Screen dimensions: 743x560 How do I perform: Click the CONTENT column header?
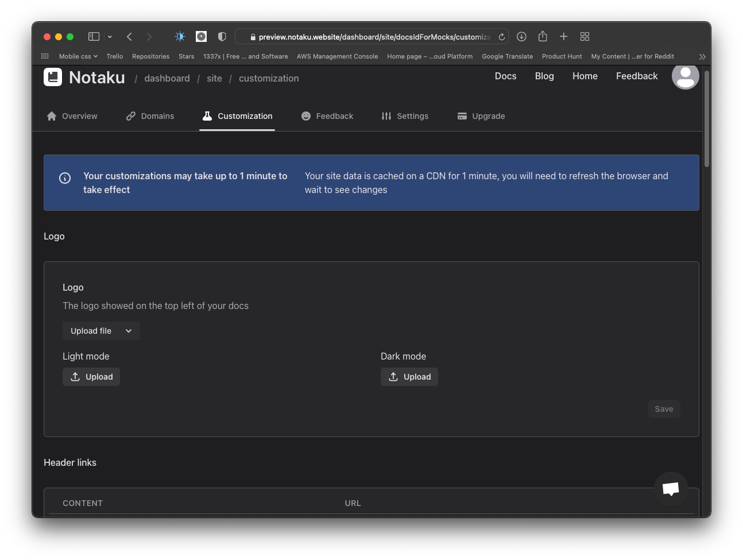(x=83, y=503)
